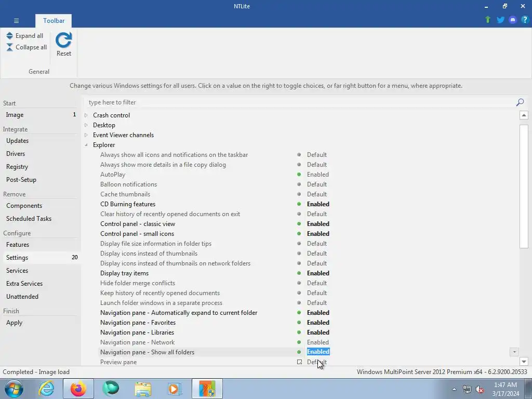
Task: Click the Collapse all icon
Action: [x=9, y=47]
